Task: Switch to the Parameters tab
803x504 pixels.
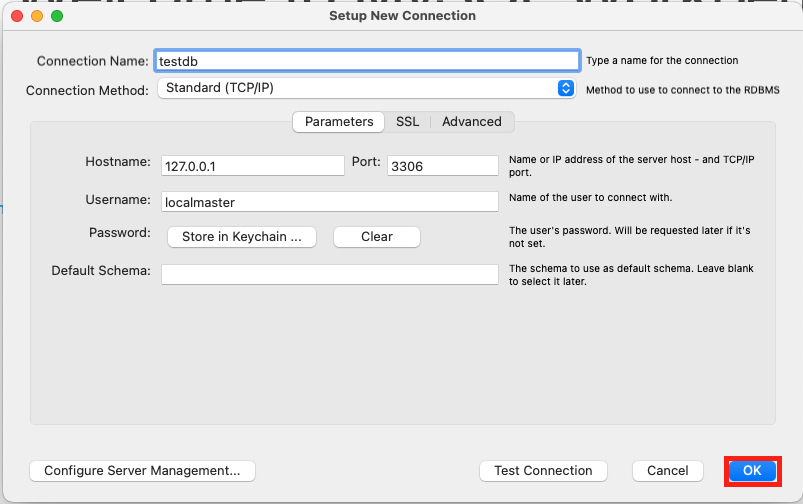Action: coord(339,122)
